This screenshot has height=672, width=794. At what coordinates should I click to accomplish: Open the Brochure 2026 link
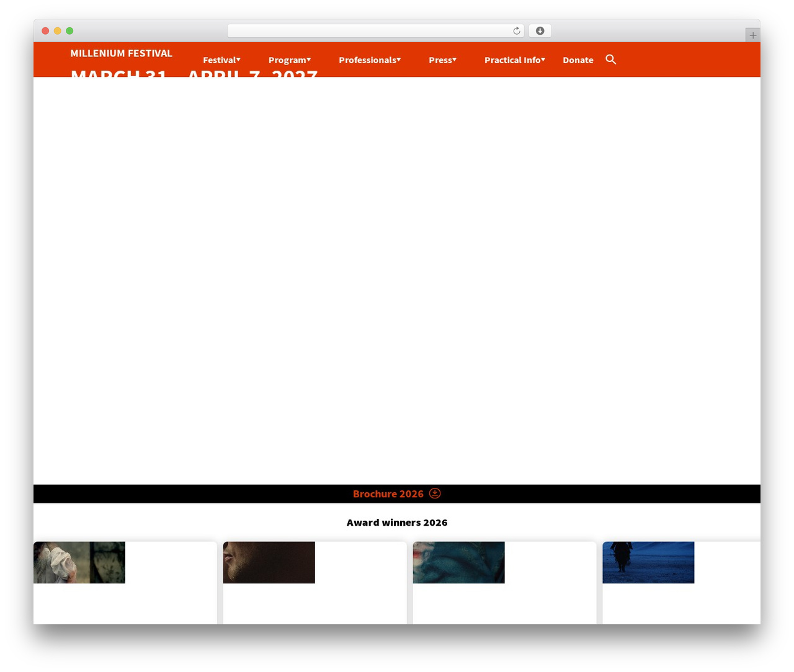point(388,494)
